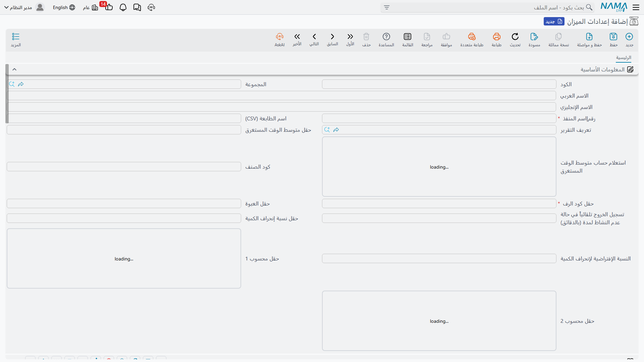Screen dimensions: 644x362
Task: Collapse the المعلومات الأساسية section
Action: tap(14, 69)
